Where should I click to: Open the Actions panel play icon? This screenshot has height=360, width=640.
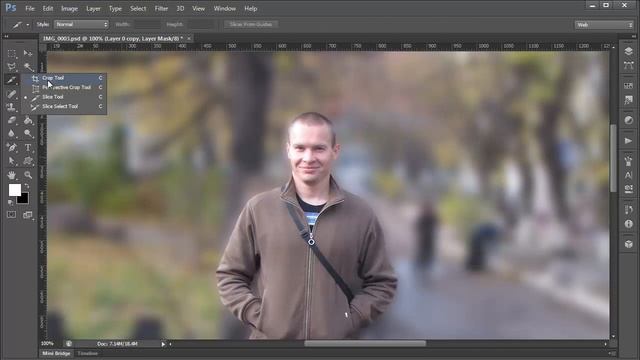point(628,141)
